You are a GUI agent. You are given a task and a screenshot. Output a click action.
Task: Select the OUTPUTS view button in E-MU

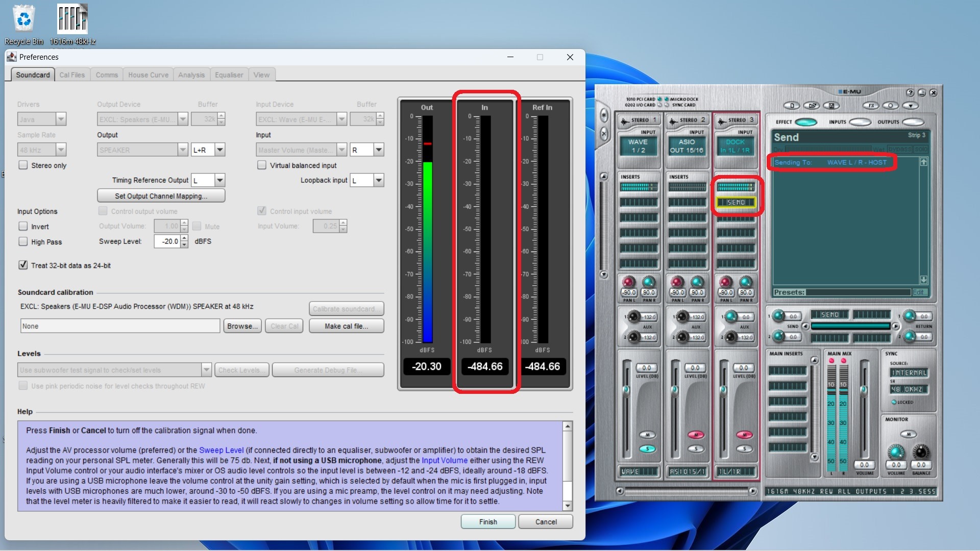point(913,122)
